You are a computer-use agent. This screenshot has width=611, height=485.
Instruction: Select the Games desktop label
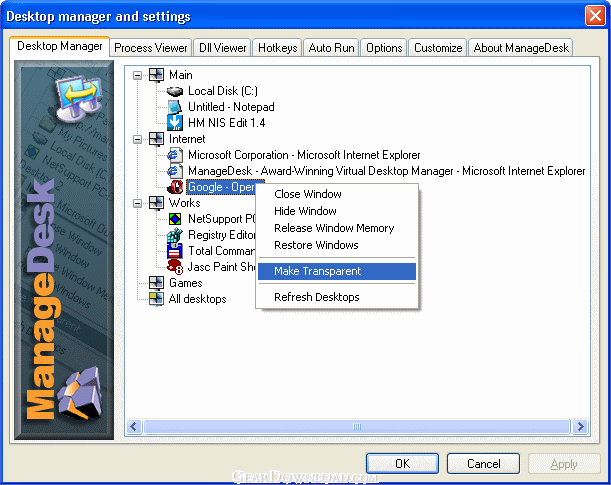[x=185, y=283]
